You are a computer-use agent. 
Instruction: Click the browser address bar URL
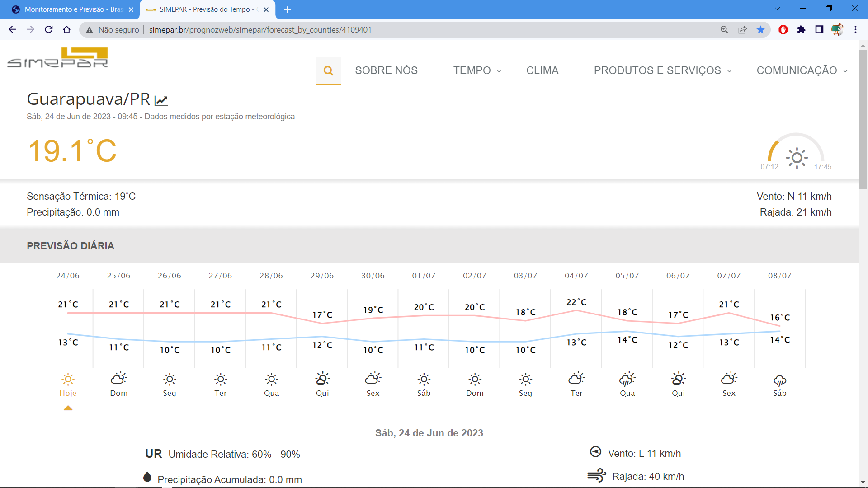(x=260, y=30)
